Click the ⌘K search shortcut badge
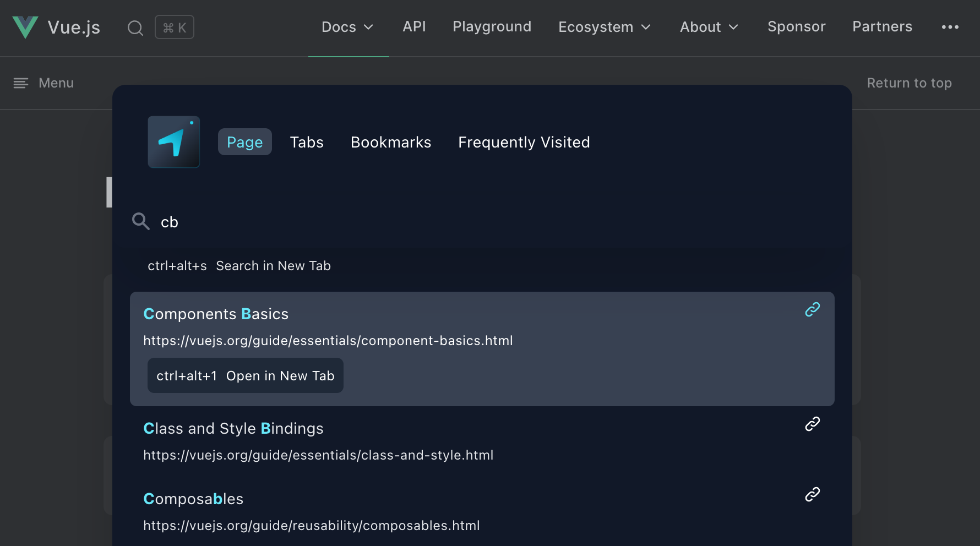 click(x=175, y=27)
